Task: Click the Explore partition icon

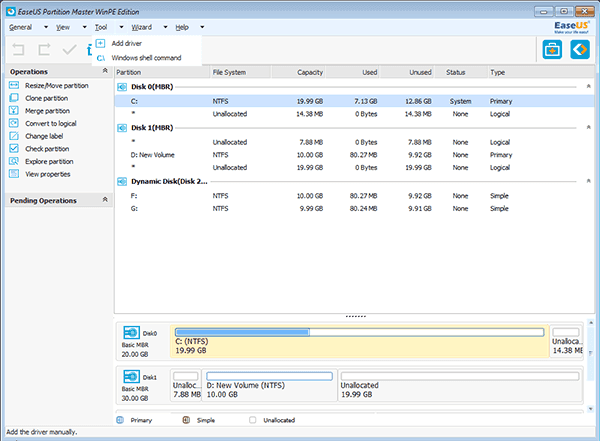Action: 14,161
